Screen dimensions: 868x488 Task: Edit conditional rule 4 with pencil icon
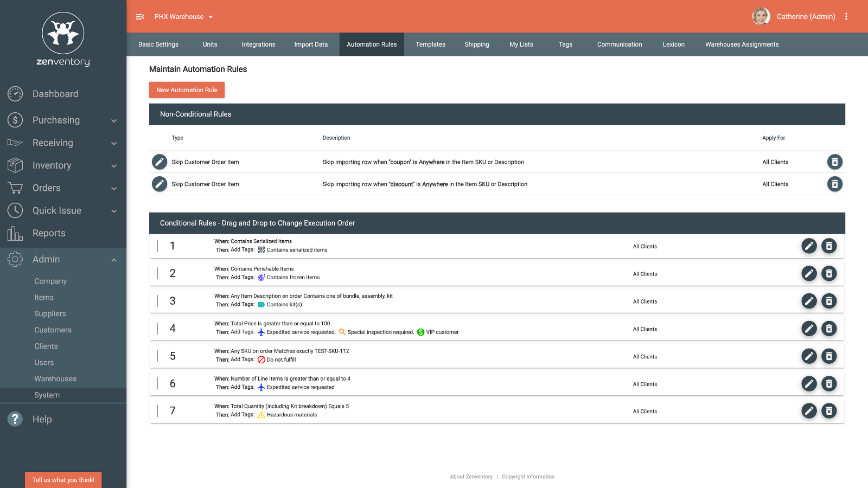click(x=809, y=329)
